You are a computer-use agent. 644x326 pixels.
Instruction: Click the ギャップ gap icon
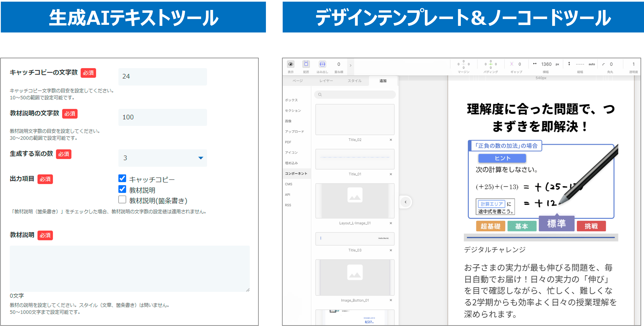pos(512,64)
